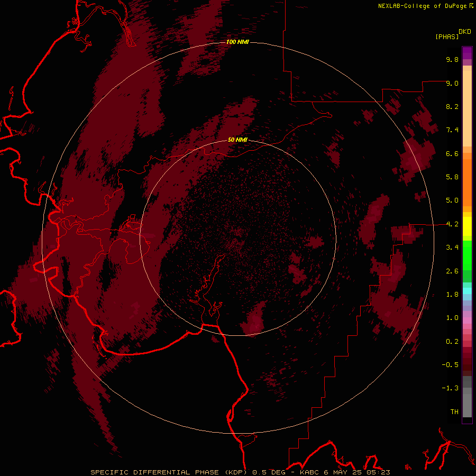
Task: Click the -1.3 legend value
Action: coord(450,388)
